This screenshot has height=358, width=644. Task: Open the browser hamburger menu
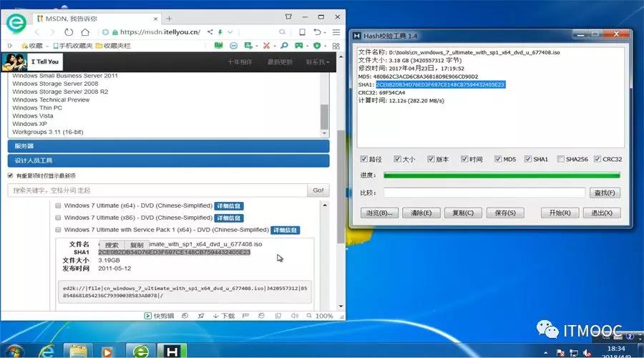[x=336, y=32]
